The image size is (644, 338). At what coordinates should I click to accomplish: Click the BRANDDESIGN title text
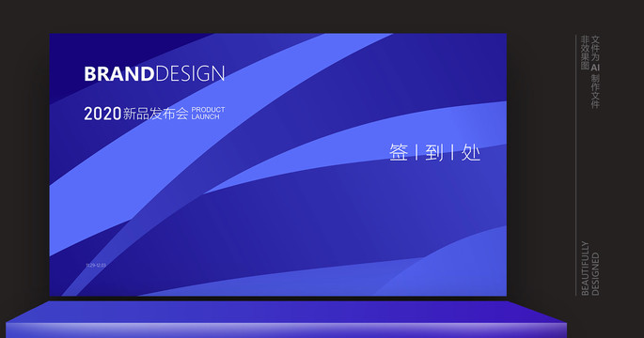(154, 74)
